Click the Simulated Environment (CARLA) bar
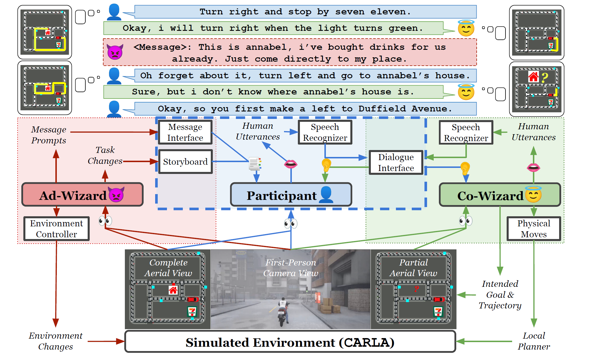Viewport: 592px width, 364px height. [x=290, y=342]
